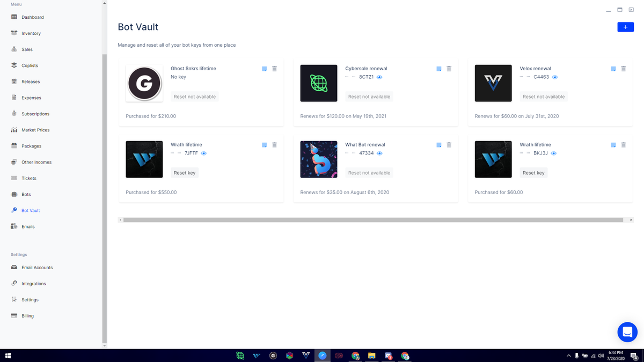Delete the Ghost Snkrs lifetime entry
This screenshot has height=362, width=644.
[274, 69]
